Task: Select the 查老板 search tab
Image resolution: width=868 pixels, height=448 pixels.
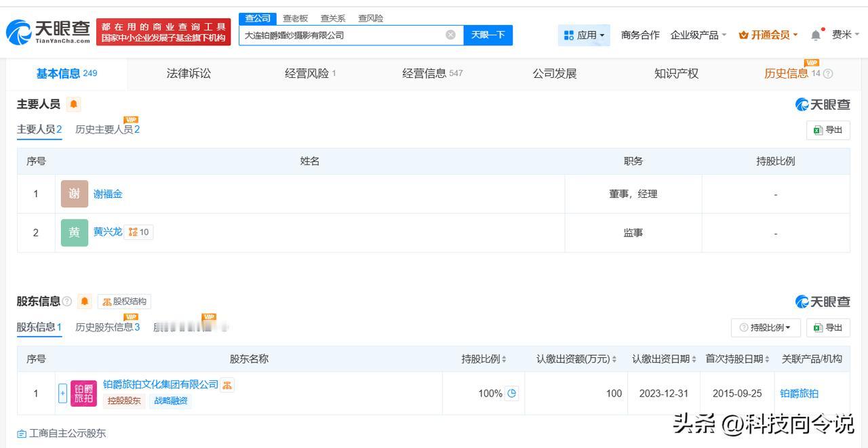Action: (x=296, y=18)
